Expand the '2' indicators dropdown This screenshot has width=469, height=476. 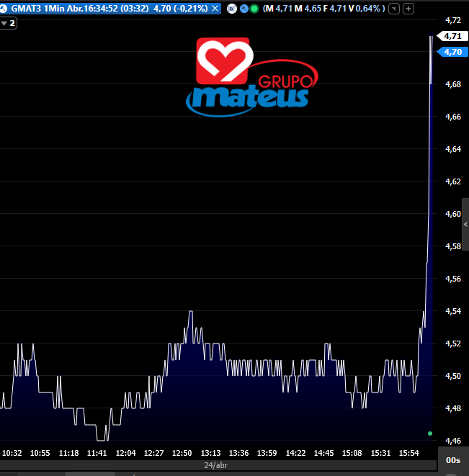[x=8, y=23]
